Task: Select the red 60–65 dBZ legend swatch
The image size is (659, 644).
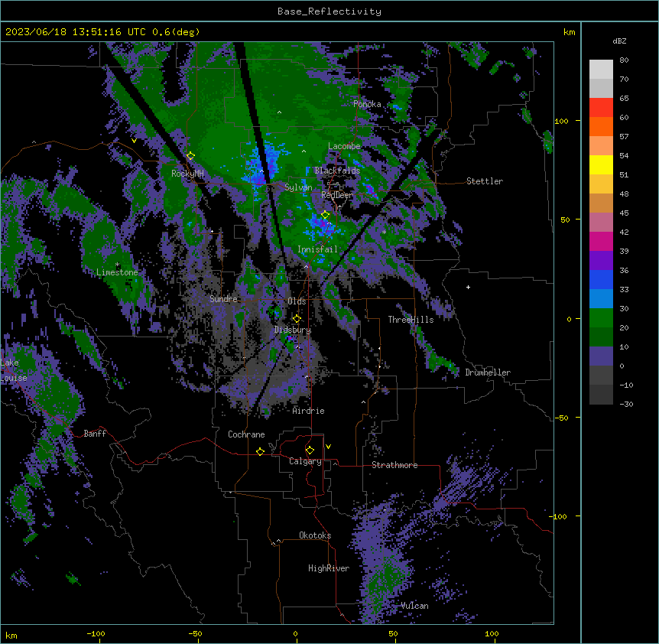Action: tap(601, 108)
